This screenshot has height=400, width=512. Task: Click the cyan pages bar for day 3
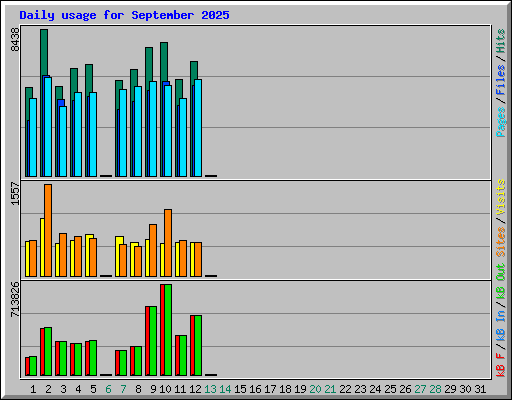tap(63, 141)
